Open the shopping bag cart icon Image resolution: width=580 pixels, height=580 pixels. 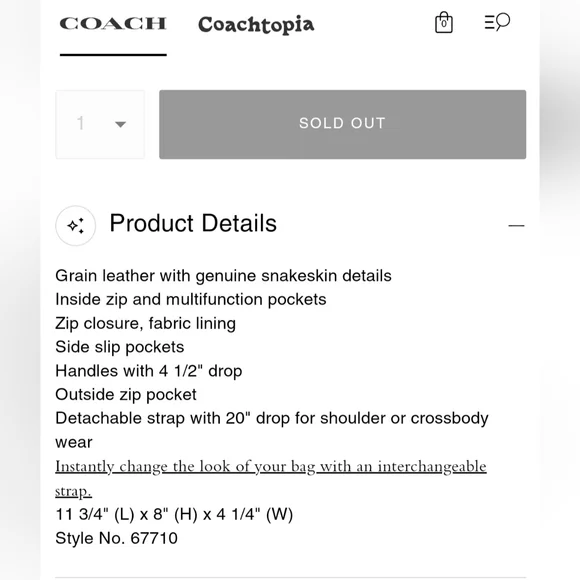pos(444,23)
